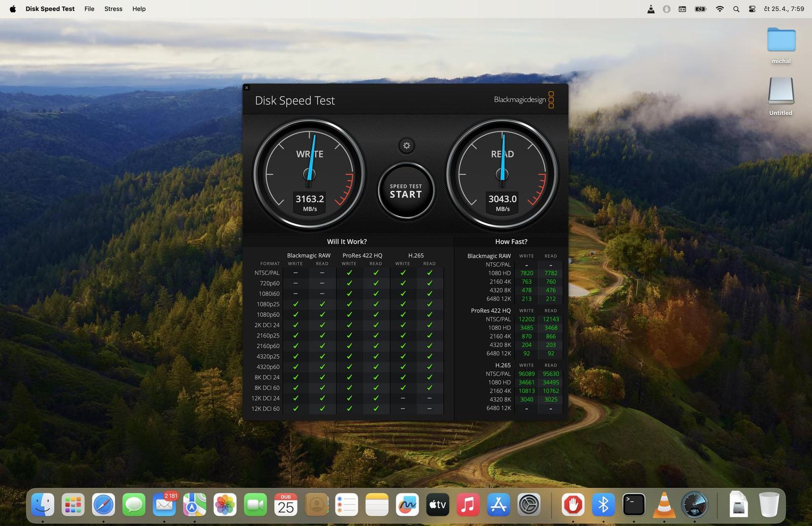Open Finder from the Dock
This screenshot has height=526, width=812.
pos(43,505)
